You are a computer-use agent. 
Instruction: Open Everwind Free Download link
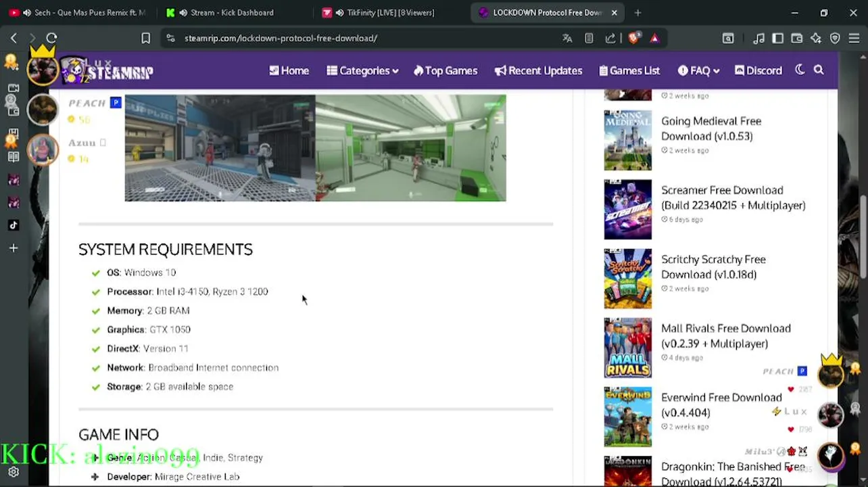[x=721, y=404]
